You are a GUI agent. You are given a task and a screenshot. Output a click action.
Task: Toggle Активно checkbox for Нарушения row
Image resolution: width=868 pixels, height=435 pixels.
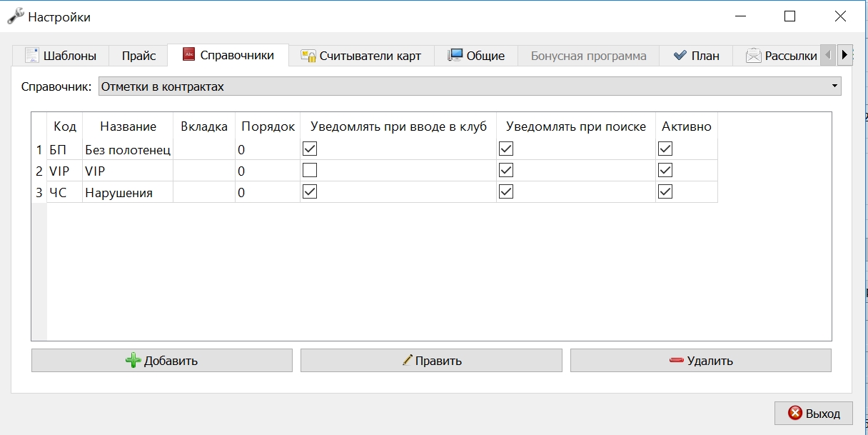point(665,192)
